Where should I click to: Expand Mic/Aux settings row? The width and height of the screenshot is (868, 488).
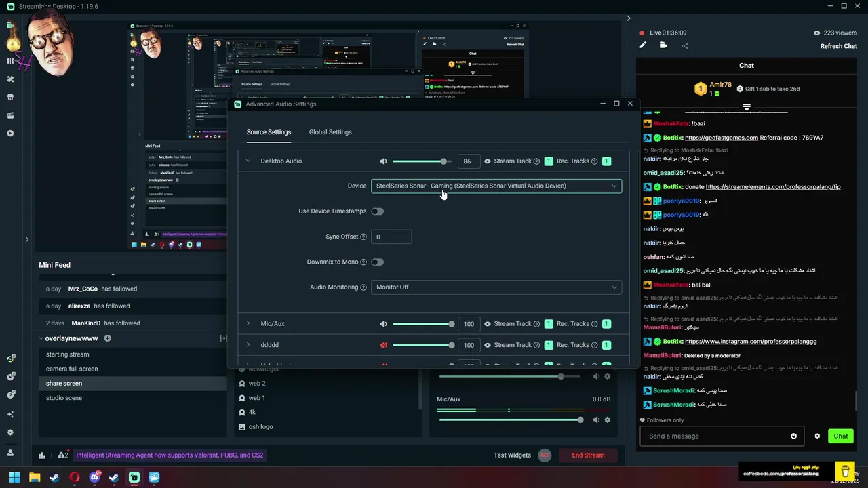point(248,324)
